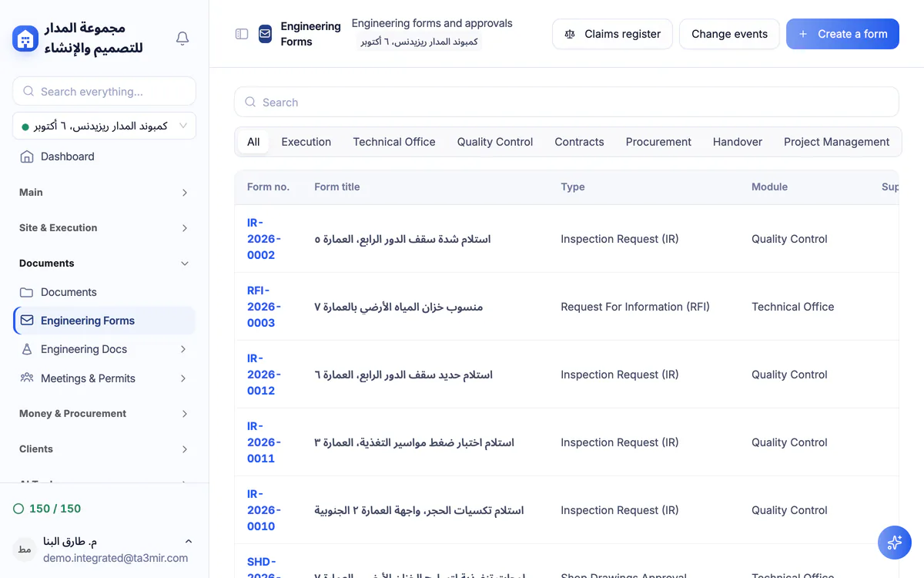
Task: Switch to the Execution tab
Action: point(306,142)
